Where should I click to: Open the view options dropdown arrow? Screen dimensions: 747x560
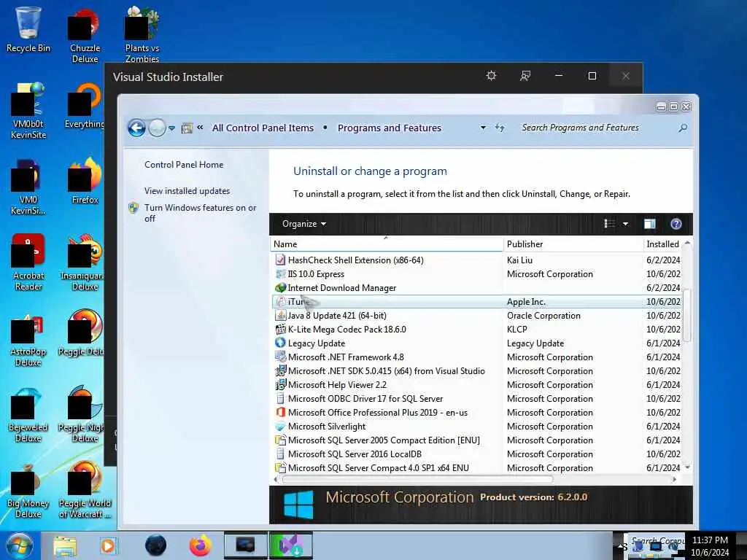625,224
